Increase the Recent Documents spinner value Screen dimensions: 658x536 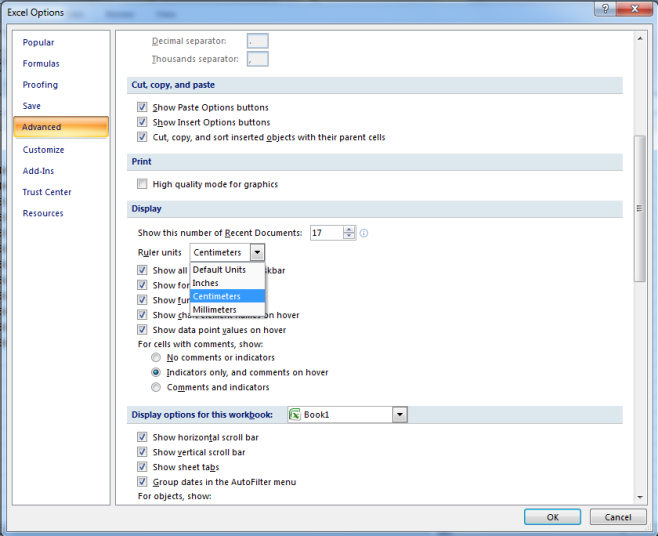click(x=349, y=229)
